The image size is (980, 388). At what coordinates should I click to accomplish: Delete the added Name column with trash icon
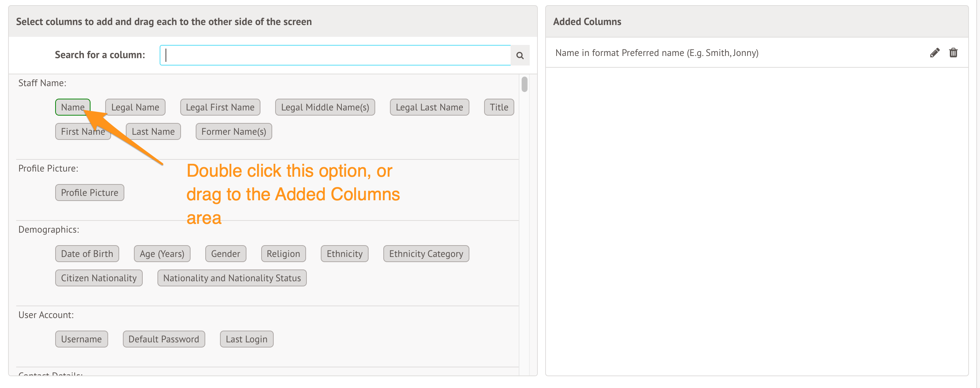tap(953, 53)
